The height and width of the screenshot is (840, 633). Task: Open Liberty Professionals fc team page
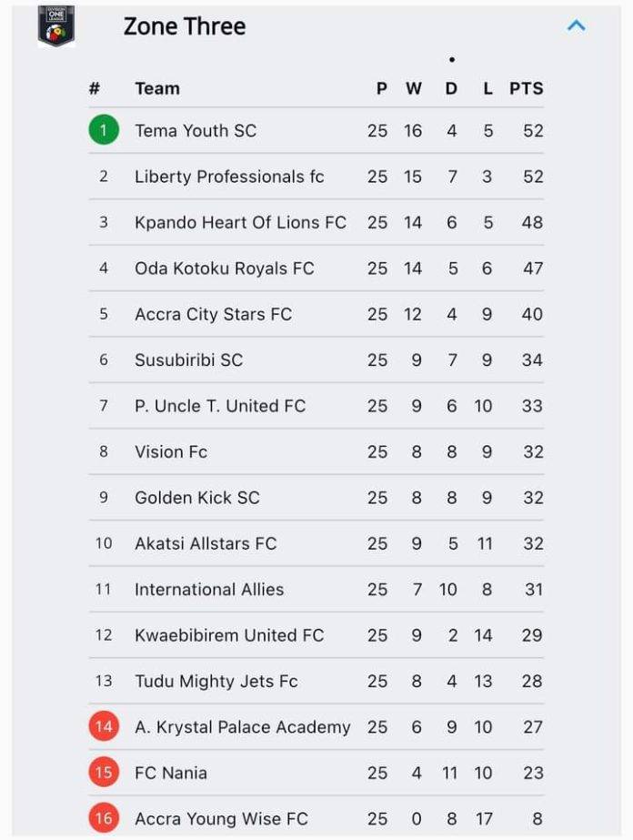click(x=229, y=177)
